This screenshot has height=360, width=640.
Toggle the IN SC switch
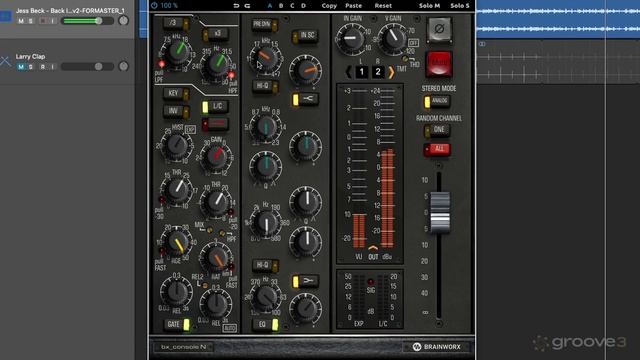point(305,36)
